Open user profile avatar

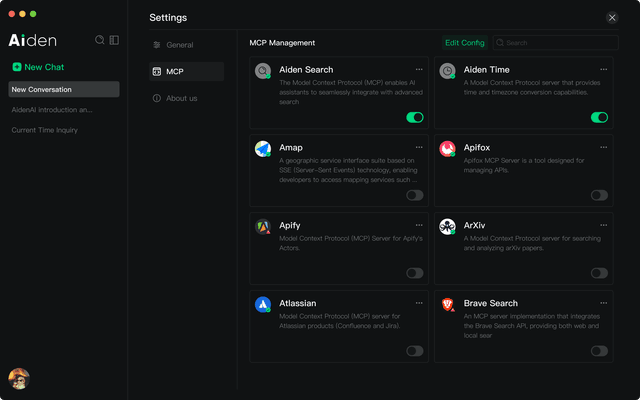pos(18,378)
